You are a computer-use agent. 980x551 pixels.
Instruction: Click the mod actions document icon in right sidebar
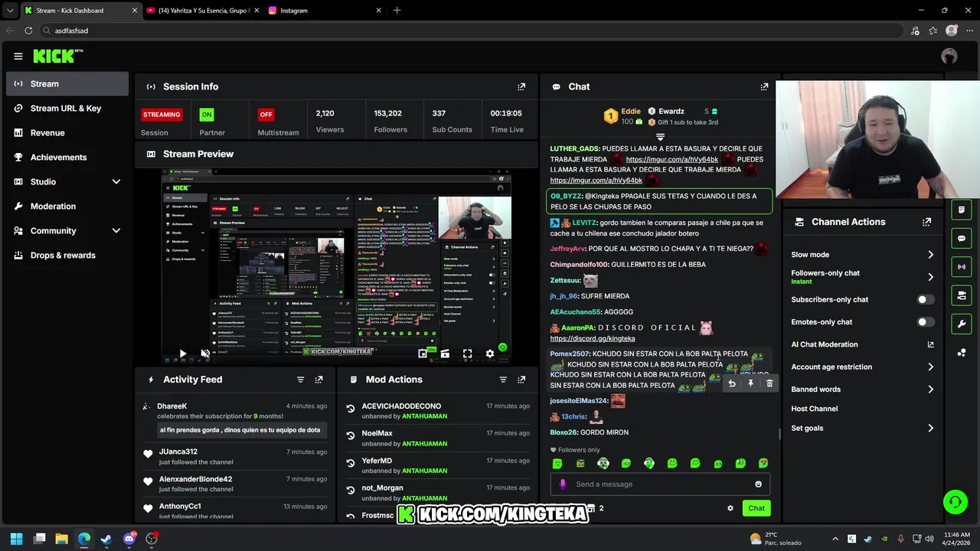(962, 209)
